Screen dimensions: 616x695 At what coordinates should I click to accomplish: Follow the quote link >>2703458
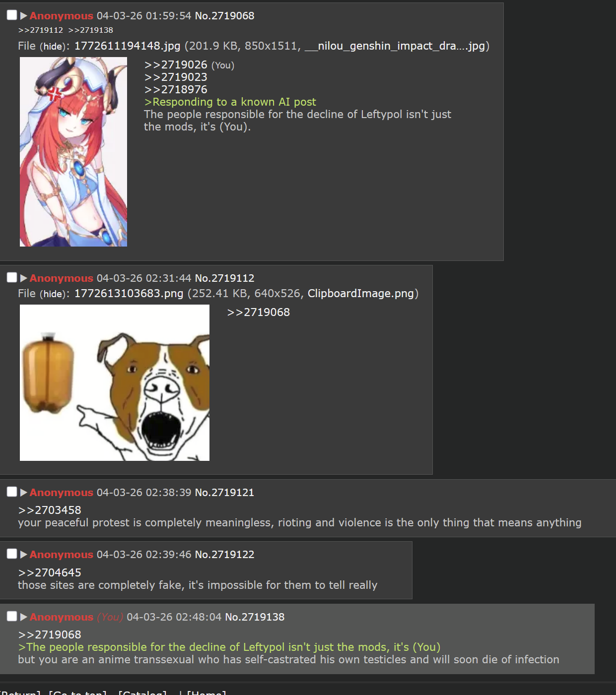coord(50,510)
